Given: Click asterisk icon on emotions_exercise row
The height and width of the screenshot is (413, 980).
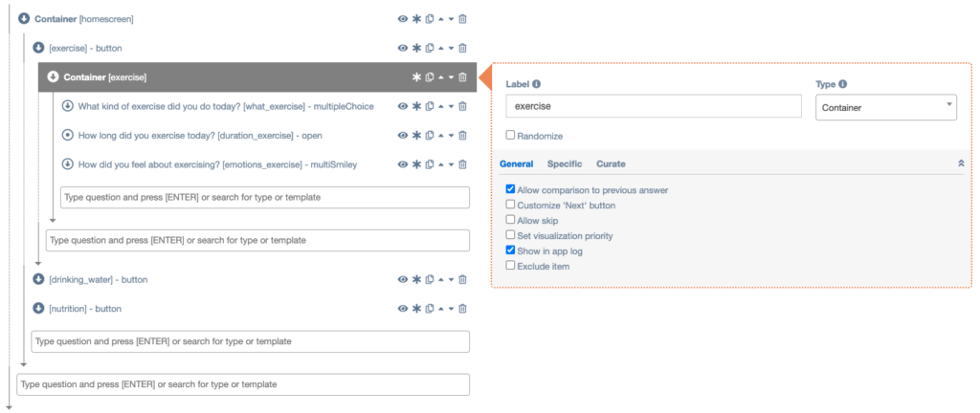Looking at the screenshot, I should [x=416, y=164].
